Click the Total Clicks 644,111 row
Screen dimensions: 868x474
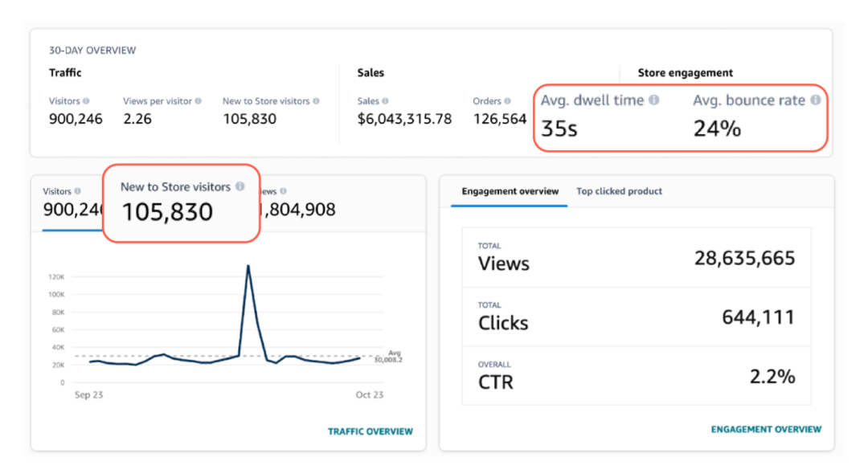coord(636,317)
